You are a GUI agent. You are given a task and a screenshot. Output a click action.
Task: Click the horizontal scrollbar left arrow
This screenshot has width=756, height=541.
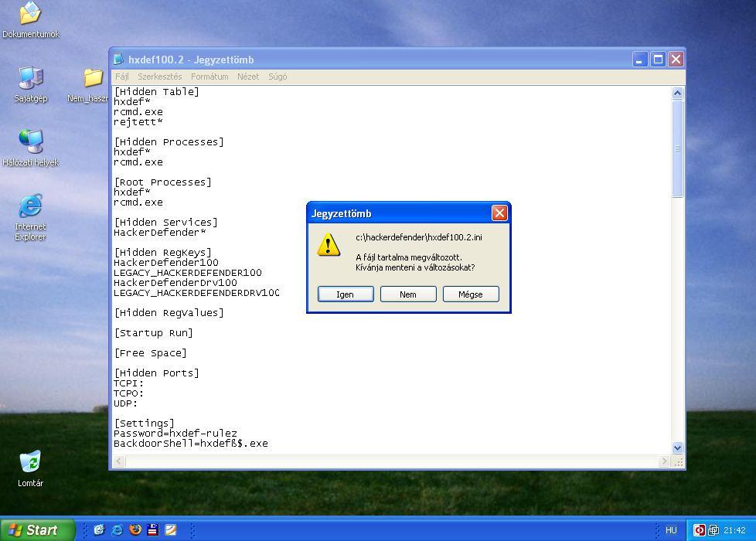pyautogui.click(x=119, y=461)
